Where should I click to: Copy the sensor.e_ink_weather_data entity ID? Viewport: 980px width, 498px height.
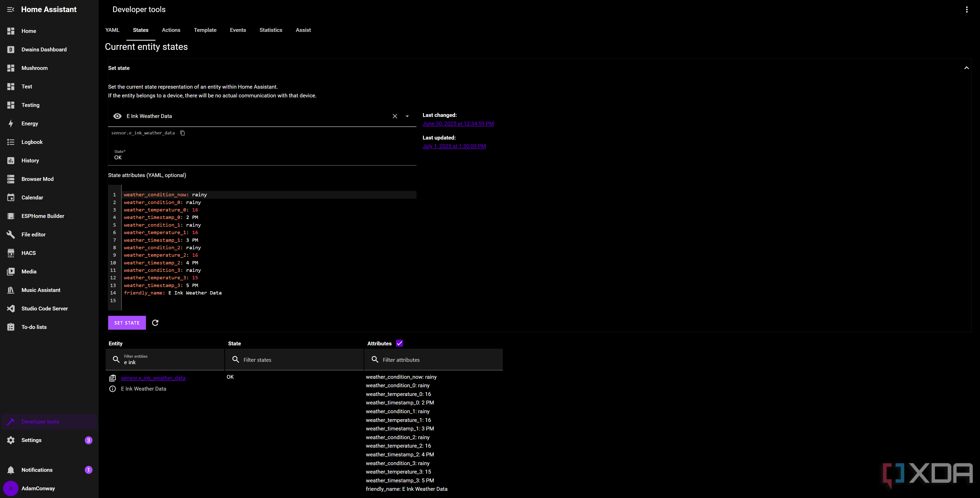pyautogui.click(x=183, y=133)
